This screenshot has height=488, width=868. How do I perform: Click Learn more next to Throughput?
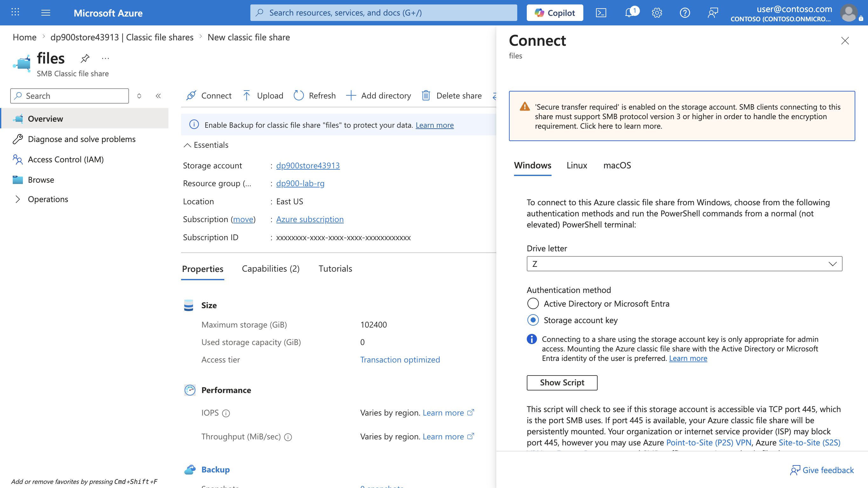click(x=448, y=437)
